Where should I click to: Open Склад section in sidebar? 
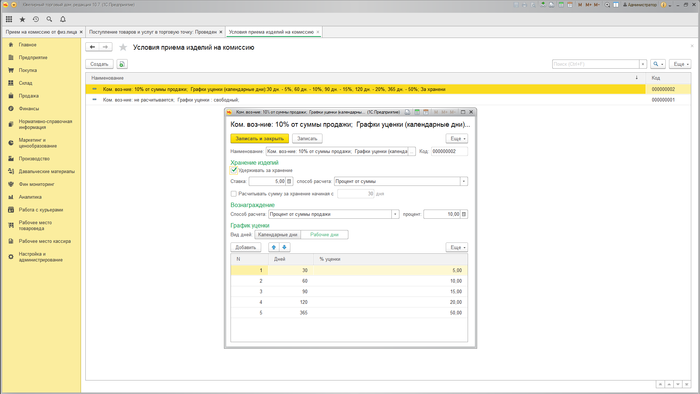tap(25, 83)
